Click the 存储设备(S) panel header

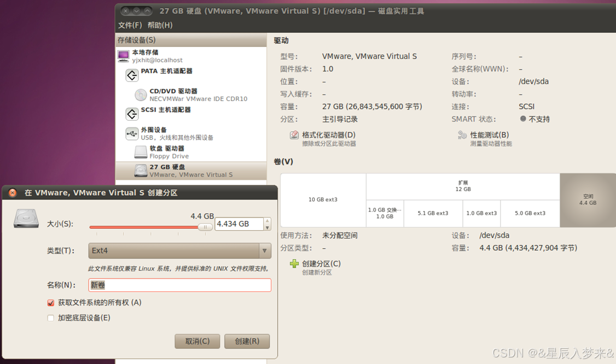point(191,40)
